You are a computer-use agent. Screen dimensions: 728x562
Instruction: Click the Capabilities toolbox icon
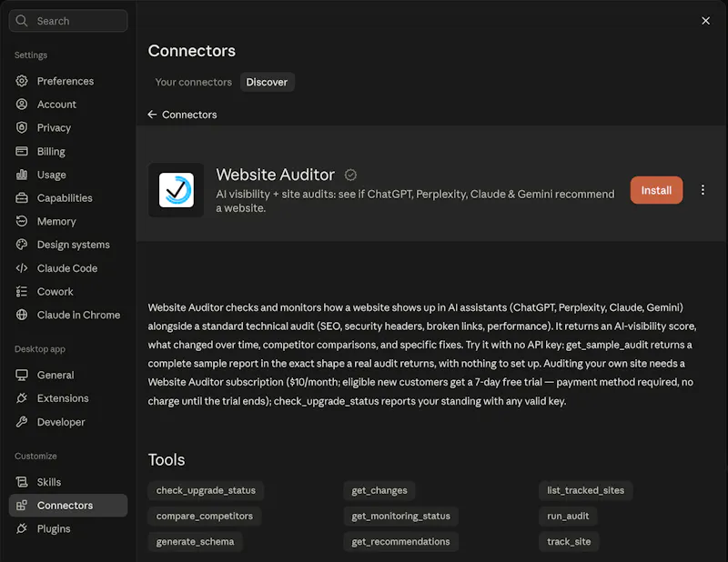21,197
